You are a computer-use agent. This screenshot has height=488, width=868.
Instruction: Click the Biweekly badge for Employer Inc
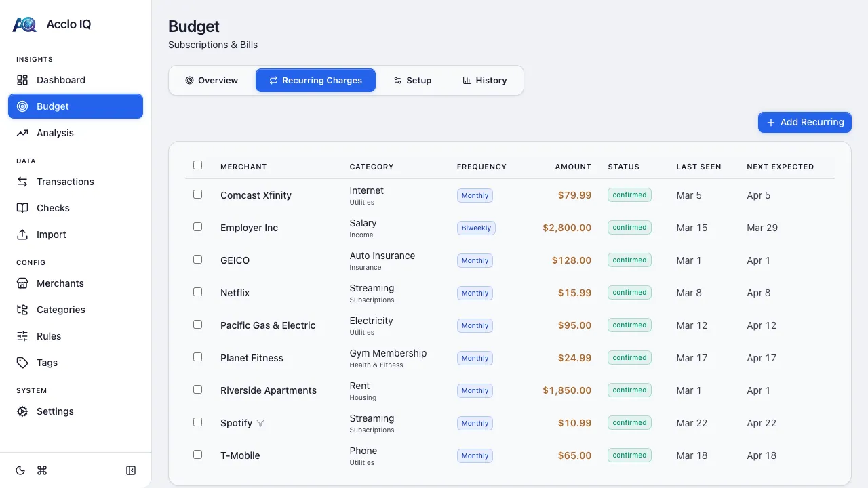click(x=476, y=228)
